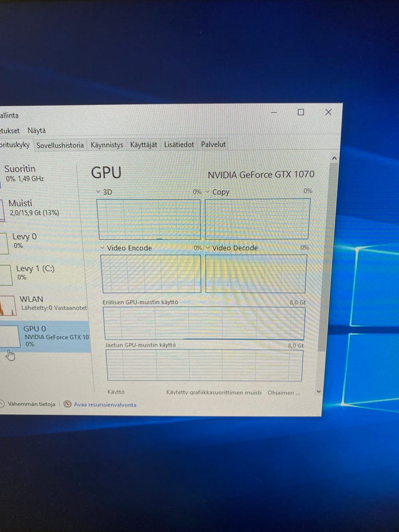Screen dimensions: 399x532
Task: Click the Copy usage graph
Action: (x=257, y=219)
